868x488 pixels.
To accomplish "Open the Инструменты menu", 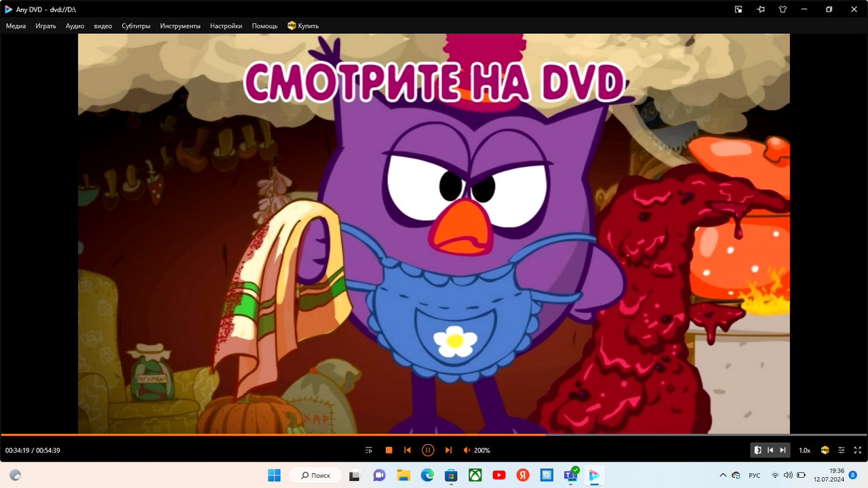I will click(180, 26).
